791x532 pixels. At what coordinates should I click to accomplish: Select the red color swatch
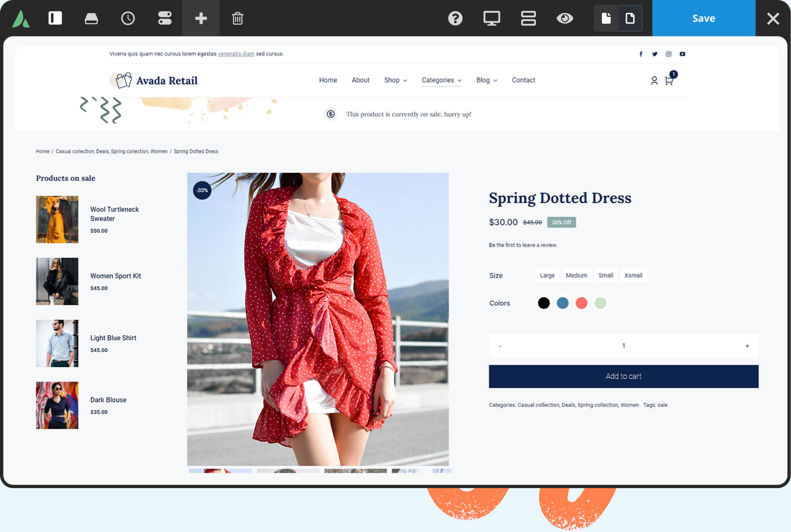click(x=581, y=303)
